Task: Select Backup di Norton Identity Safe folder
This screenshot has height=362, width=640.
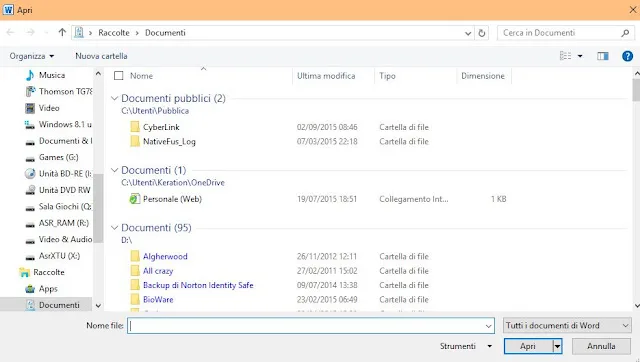Action: point(198,285)
